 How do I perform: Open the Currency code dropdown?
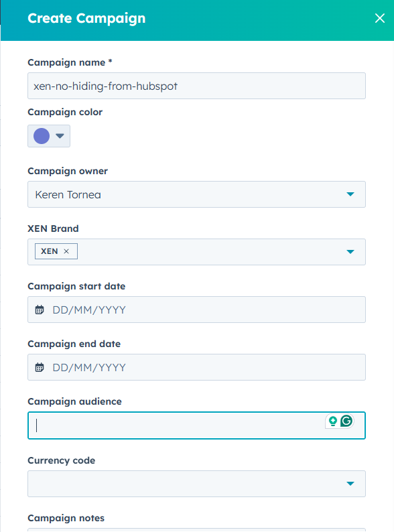(x=196, y=484)
